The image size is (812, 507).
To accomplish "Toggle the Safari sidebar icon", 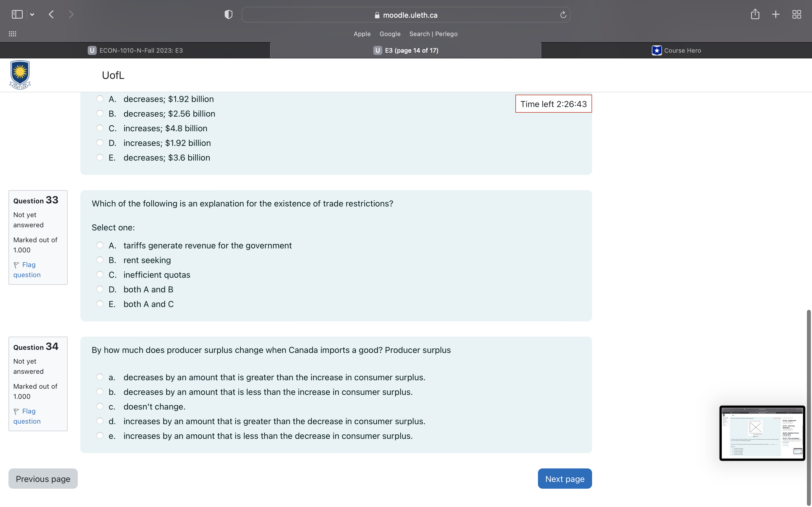I will point(17,14).
